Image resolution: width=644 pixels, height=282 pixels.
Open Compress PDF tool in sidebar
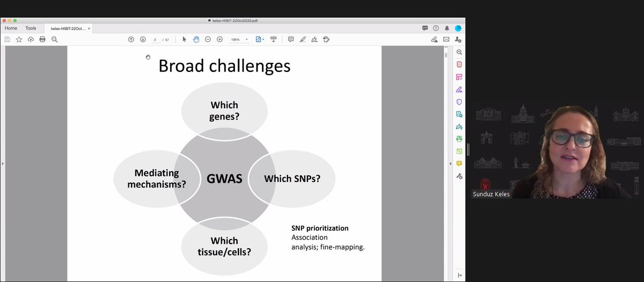[x=459, y=151]
